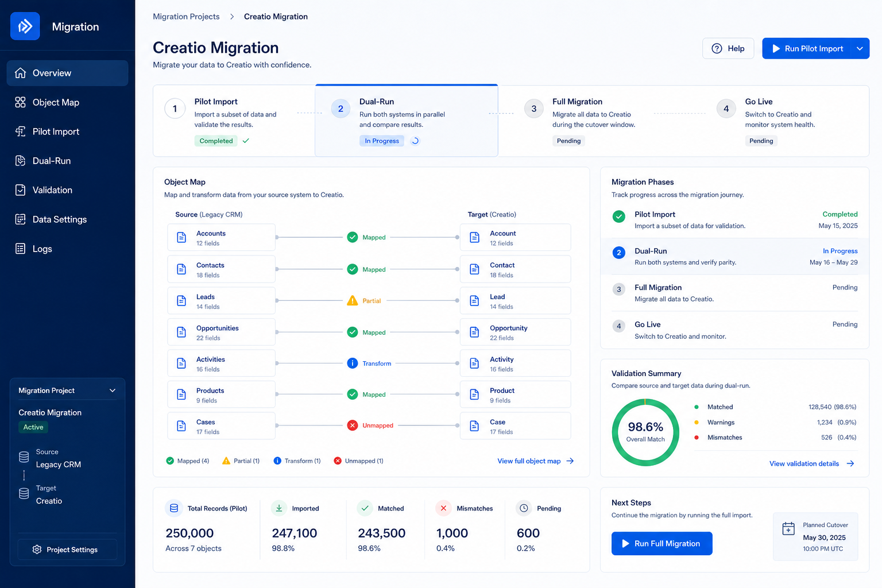Click the green Matched legend dot
Viewport: 882px width, 588px height.
697,407
